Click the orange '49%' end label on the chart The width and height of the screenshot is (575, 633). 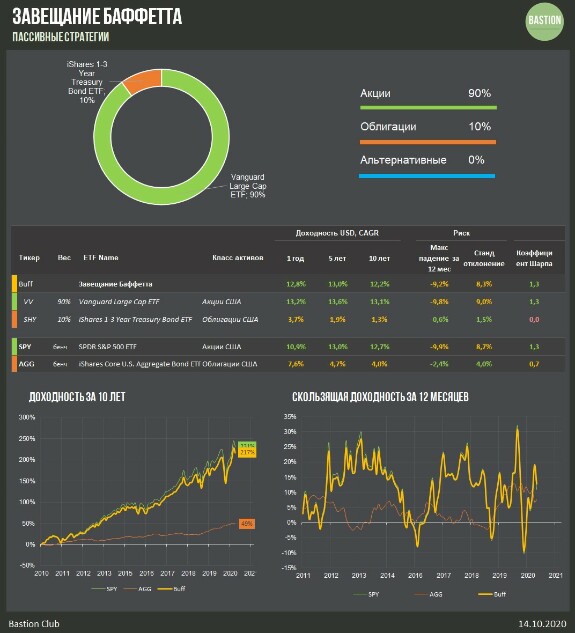(x=247, y=524)
